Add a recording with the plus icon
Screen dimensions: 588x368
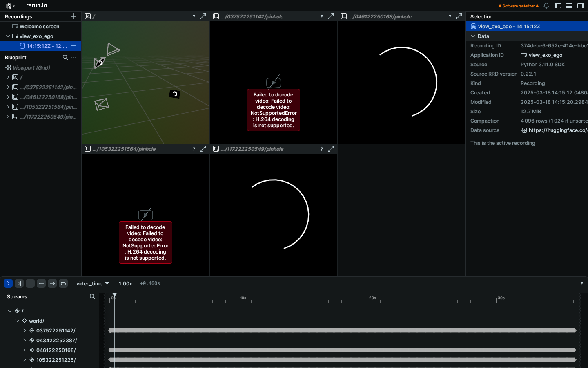[73, 16]
